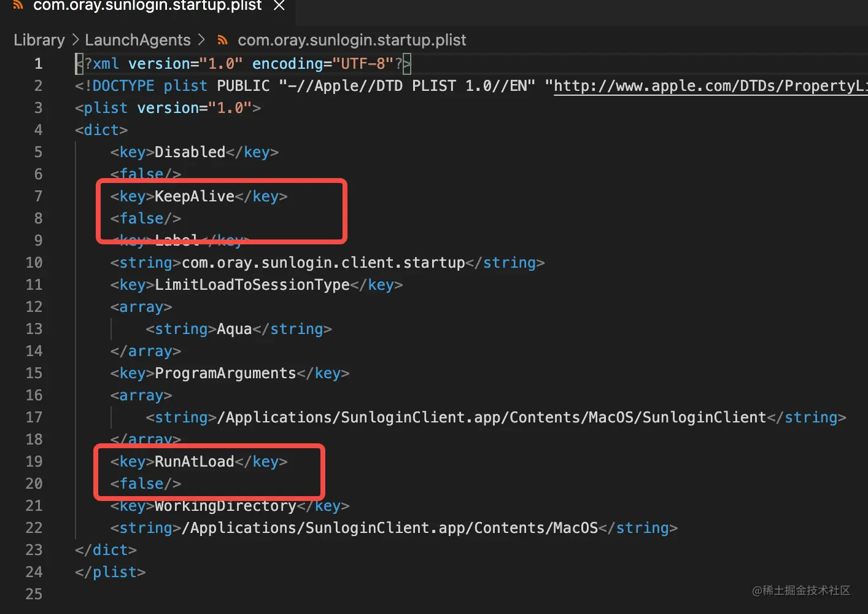The height and width of the screenshot is (614, 868).
Task: Click false value under KeepAlive
Action: pyautogui.click(x=145, y=219)
